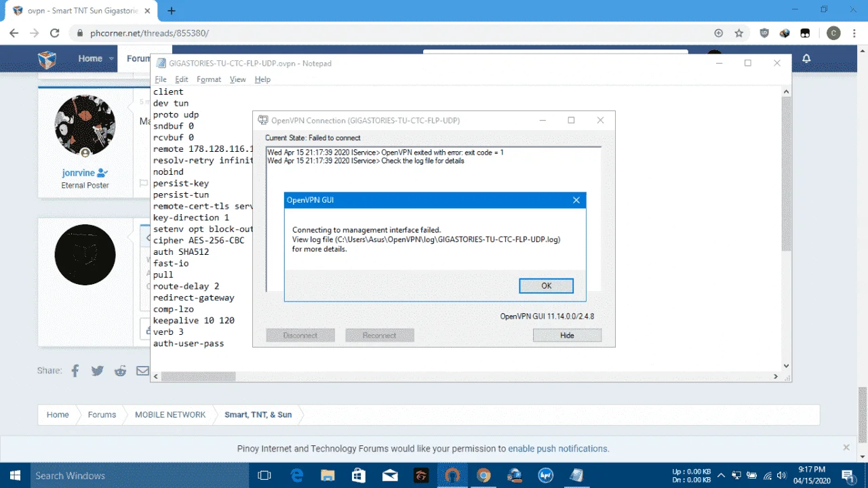The height and width of the screenshot is (488, 868).
Task: Bookmark this page with star icon
Action: (739, 33)
